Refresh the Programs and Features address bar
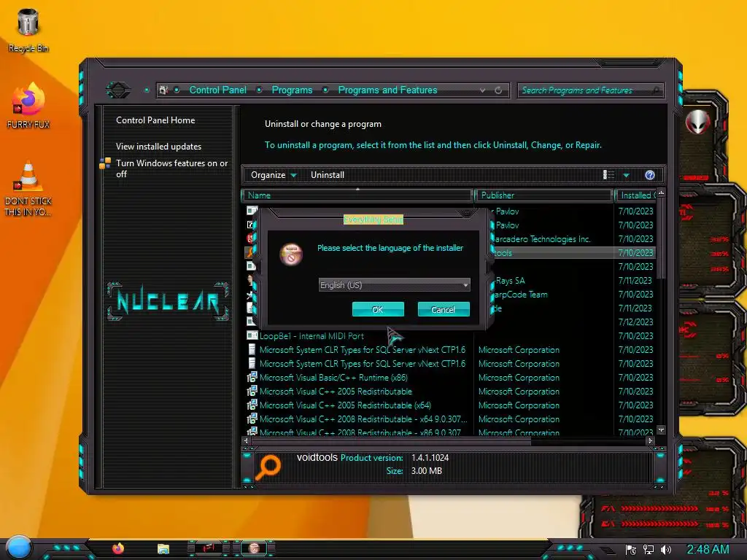Screen dimensions: 747x560 (x=498, y=90)
